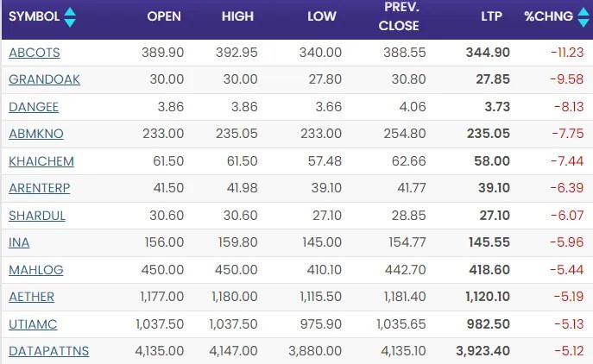Click the UTIAMC stock link

pos(32,324)
